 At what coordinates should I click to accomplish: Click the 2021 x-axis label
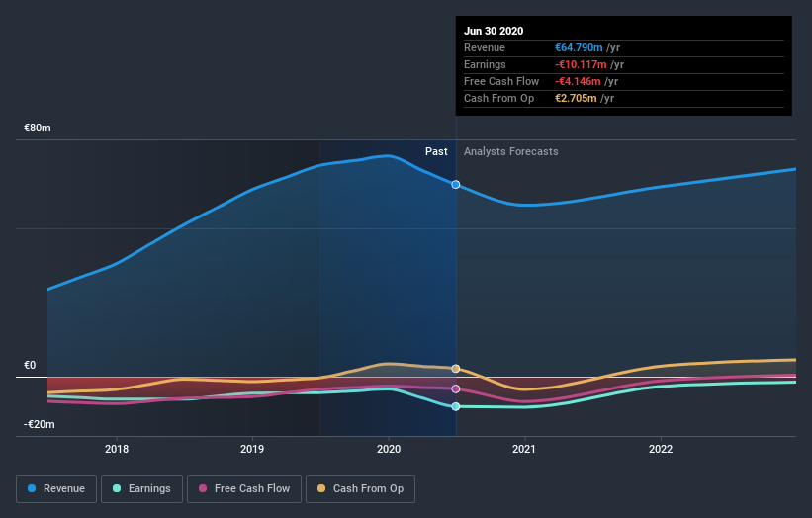524,449
